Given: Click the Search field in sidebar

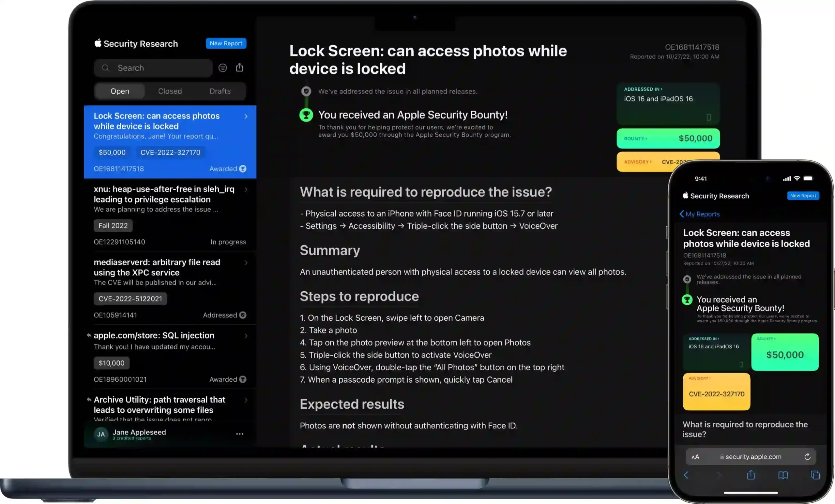Looking at the screenshot, I should tap(153, 68).
